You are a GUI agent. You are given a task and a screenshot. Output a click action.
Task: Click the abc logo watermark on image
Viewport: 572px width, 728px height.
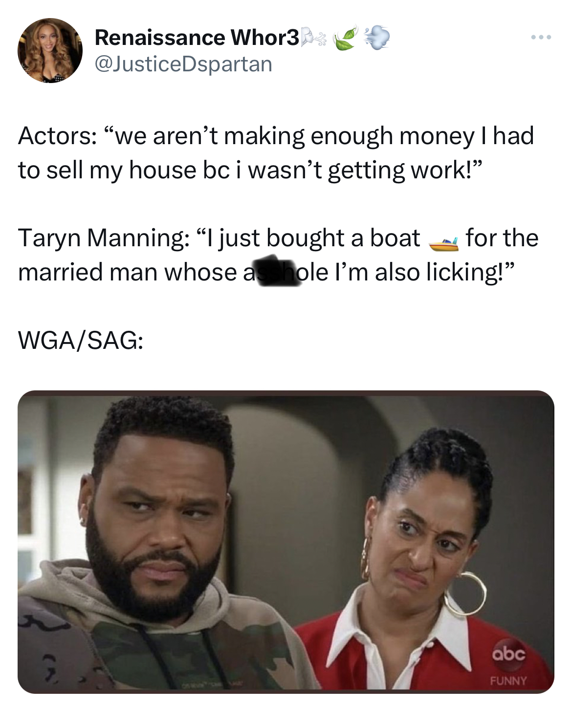click(x=509, y=653)
